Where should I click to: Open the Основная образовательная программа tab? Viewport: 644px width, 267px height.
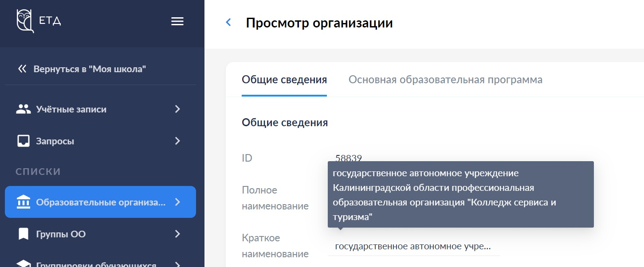coord(445,80)
